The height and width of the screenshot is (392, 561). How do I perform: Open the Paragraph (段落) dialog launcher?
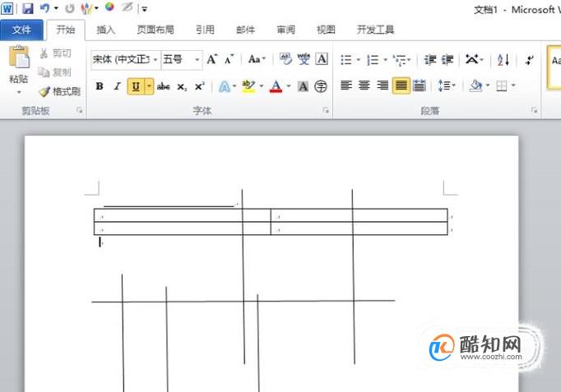[x=534, y=110]
